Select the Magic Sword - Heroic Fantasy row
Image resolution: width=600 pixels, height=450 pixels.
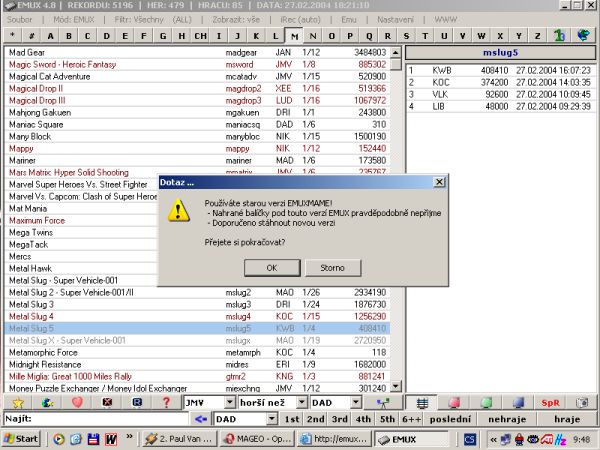click(x=197, y=64)
